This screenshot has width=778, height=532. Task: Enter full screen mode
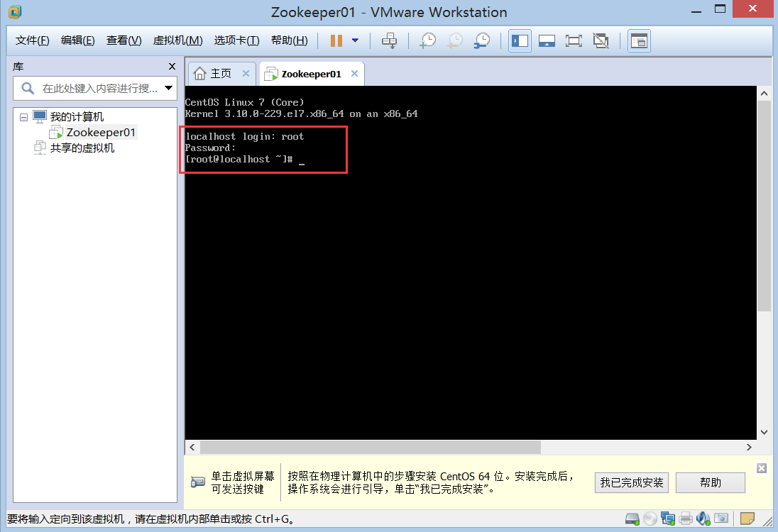pos(574,40)
